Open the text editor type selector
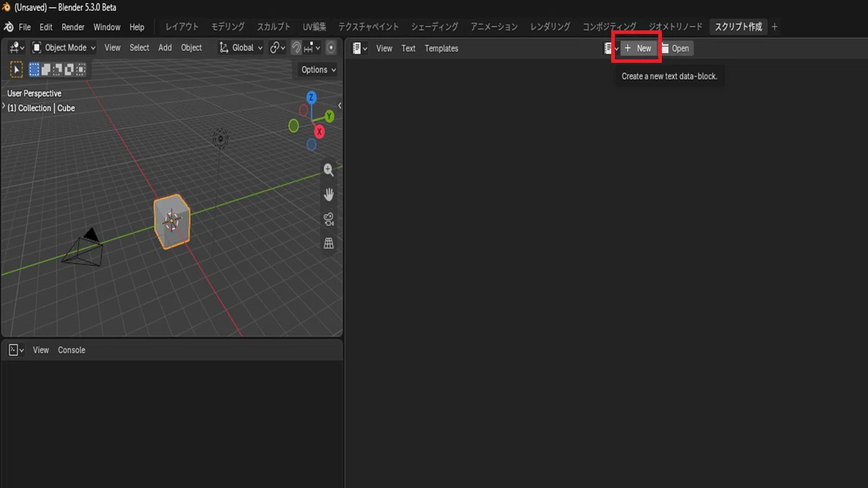The height and width of the screenshot is (488, 868). point(360,48)
